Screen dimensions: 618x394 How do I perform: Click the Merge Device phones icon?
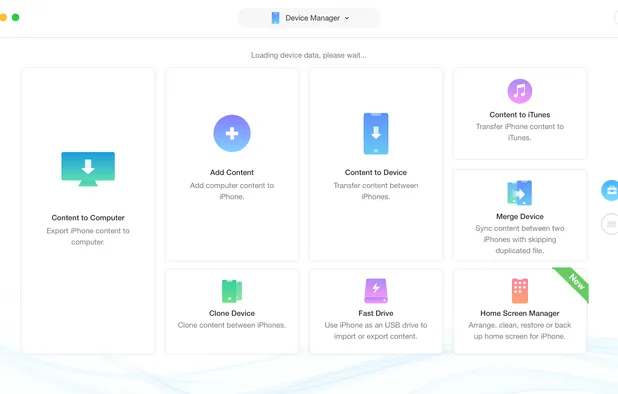click(519, 193)
